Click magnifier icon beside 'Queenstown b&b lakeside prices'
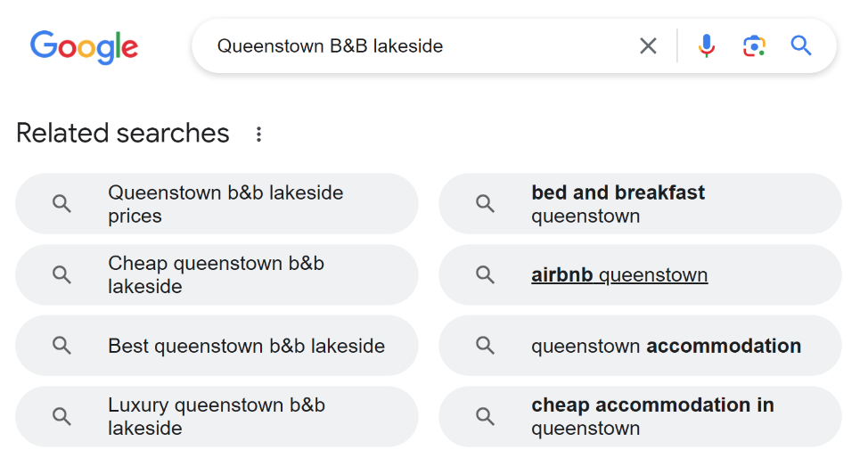 (61, 204)
